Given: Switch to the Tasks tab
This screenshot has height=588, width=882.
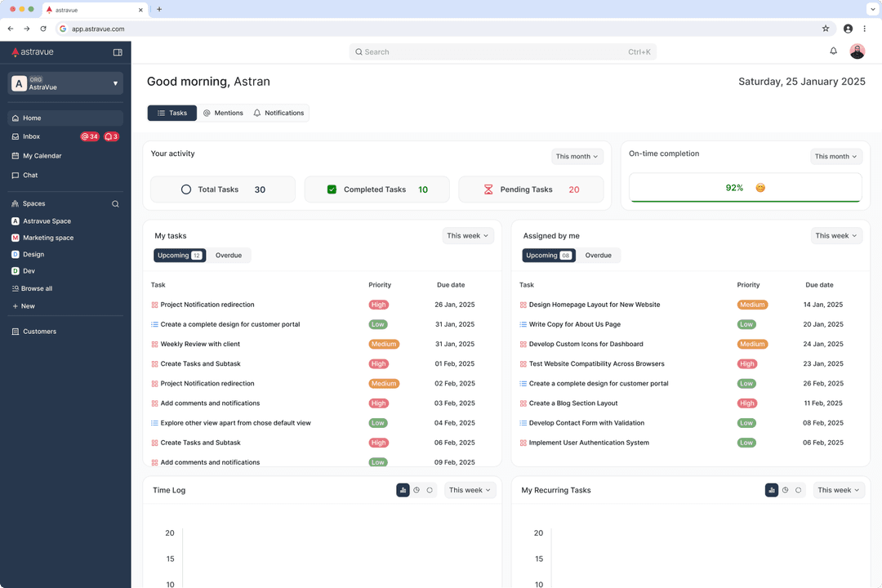Looking at the screenshot, I should point(172,113).
